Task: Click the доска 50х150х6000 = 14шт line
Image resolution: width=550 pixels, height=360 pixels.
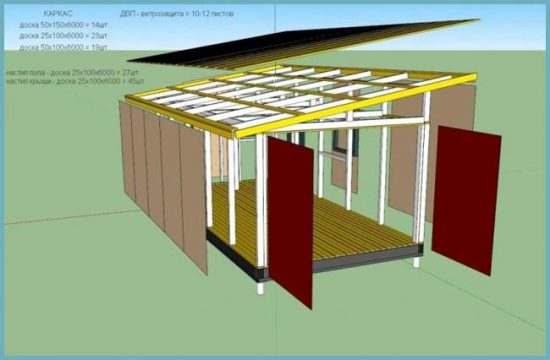Action: (63, 25)
